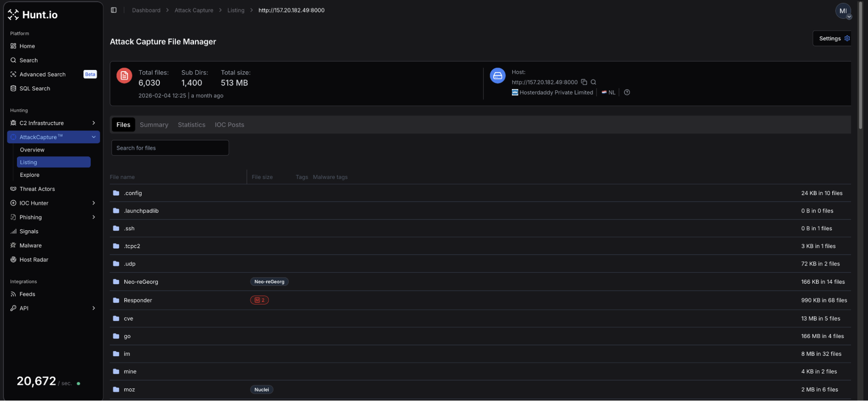This screenshot has width=868, height=401.
Task: Open Malware from the sidebar
Action: (30, 245)
